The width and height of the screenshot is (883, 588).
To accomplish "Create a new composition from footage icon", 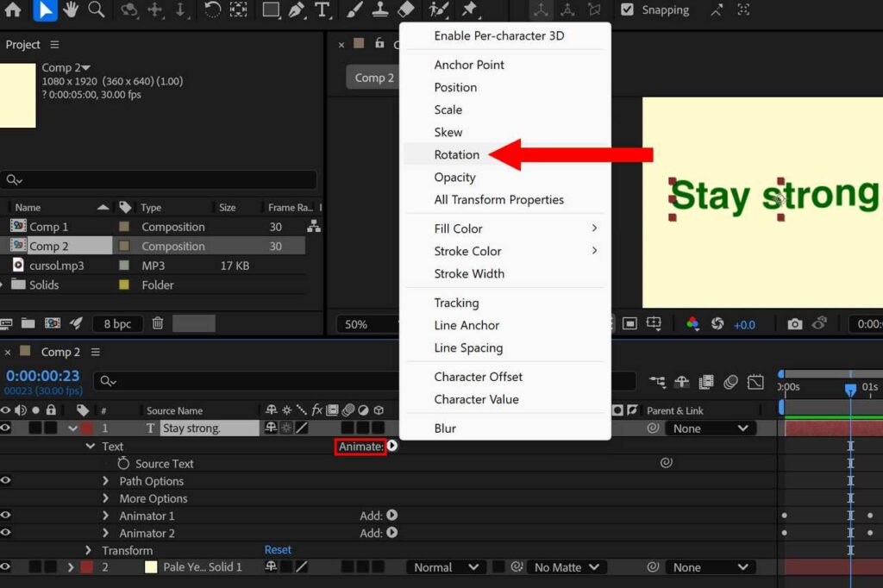I will pos(53,323).
